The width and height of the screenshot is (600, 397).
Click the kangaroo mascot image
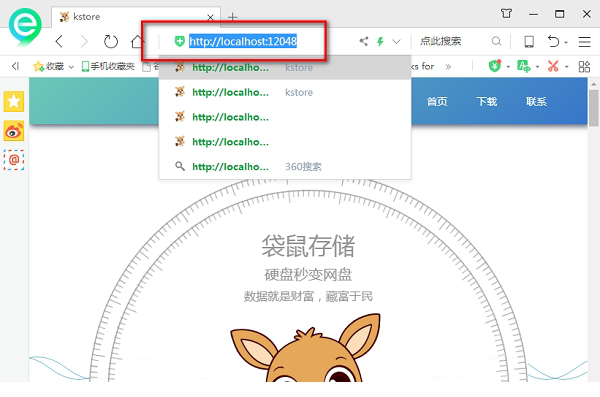(305, 347)
